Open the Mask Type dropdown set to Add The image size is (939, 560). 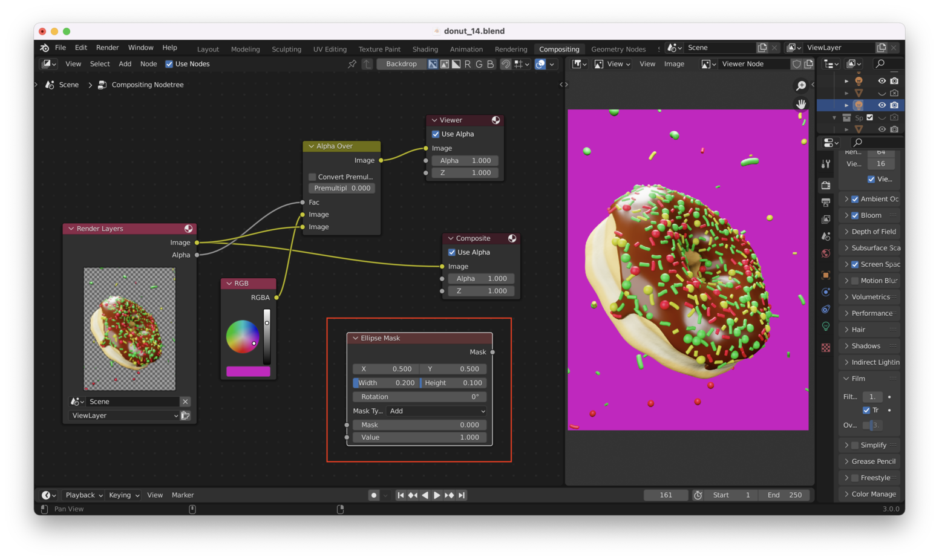pyautogui.click(x=437, y=411)
